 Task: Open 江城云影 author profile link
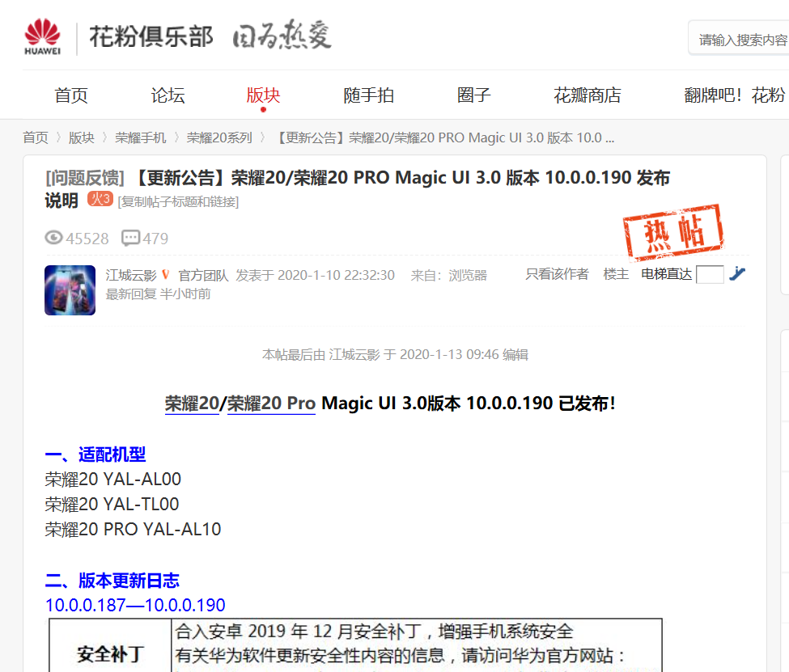click(131, 275)
